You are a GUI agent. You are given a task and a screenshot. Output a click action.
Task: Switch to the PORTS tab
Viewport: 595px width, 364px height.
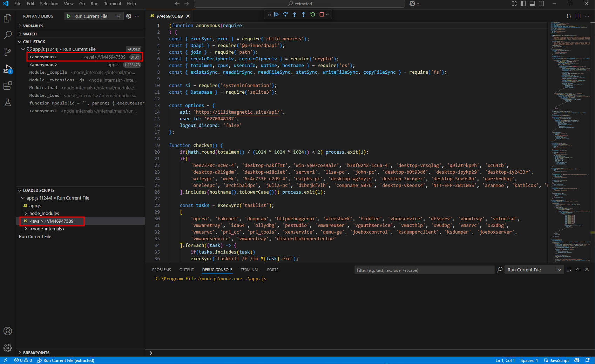coord(272,270)
